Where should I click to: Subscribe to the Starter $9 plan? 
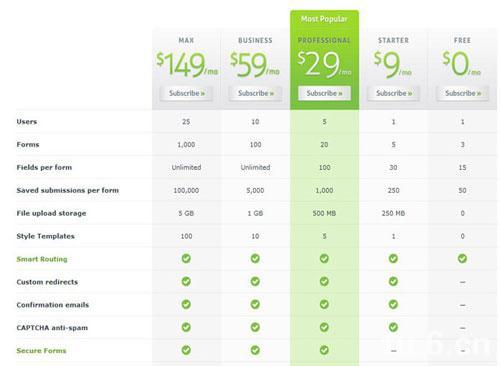393,93
